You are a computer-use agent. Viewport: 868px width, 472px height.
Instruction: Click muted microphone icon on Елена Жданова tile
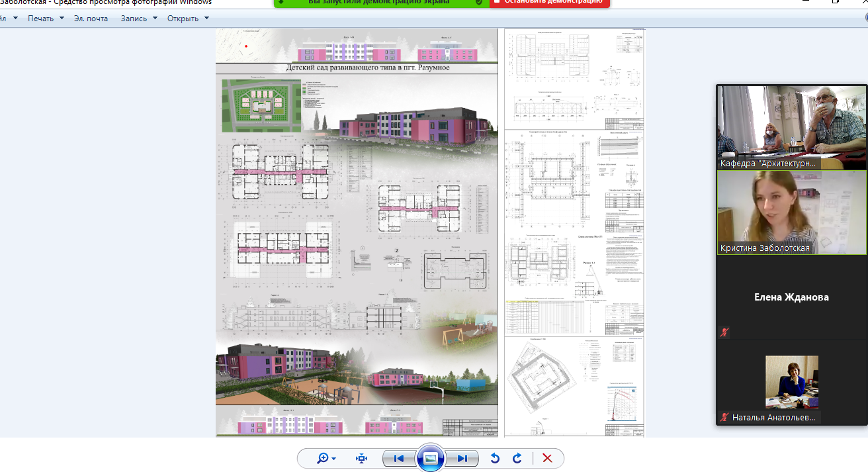pyautogui.click(x=725, y=332)
